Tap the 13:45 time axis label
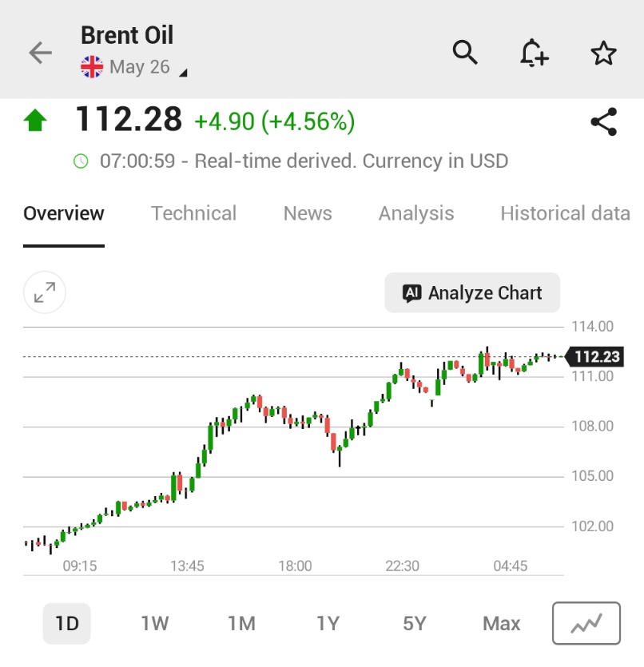Screen dimensions: 644x667 coord(187,566)
